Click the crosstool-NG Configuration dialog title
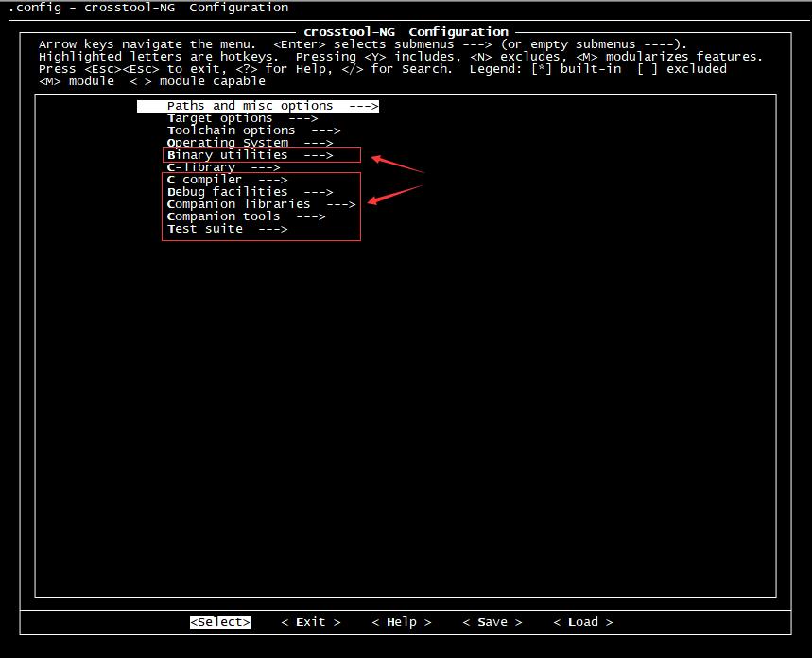 406,32
